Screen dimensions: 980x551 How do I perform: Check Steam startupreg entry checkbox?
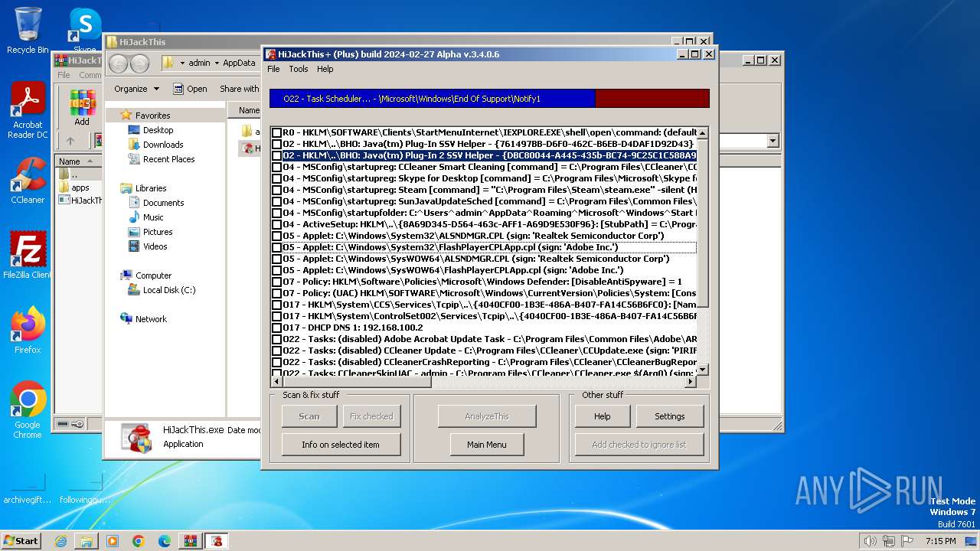point(276,190)
